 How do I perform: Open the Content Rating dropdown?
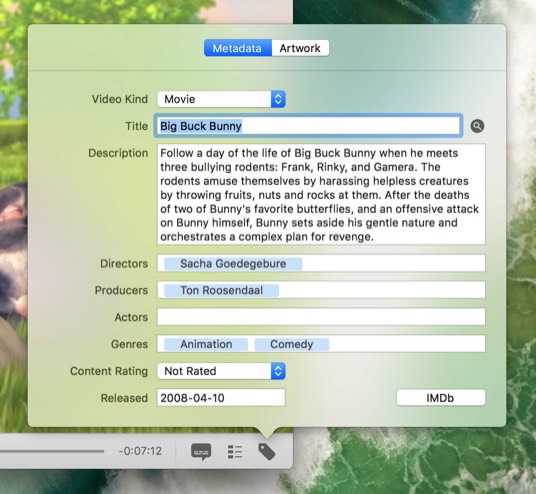coord(221,371)
